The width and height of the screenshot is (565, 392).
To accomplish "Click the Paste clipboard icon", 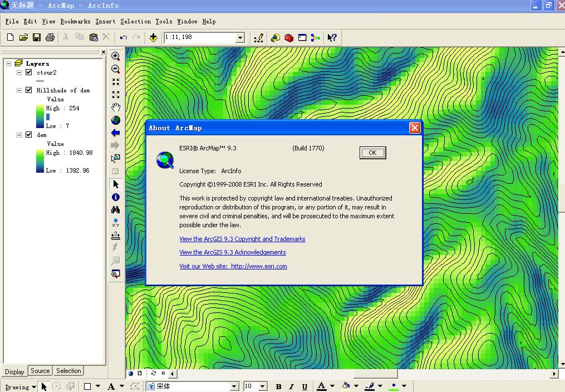I will [94, 37].
